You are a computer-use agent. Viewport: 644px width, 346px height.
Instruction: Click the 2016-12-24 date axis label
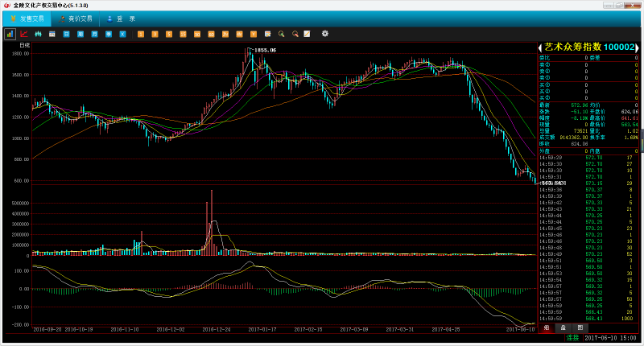coord(216,330)
